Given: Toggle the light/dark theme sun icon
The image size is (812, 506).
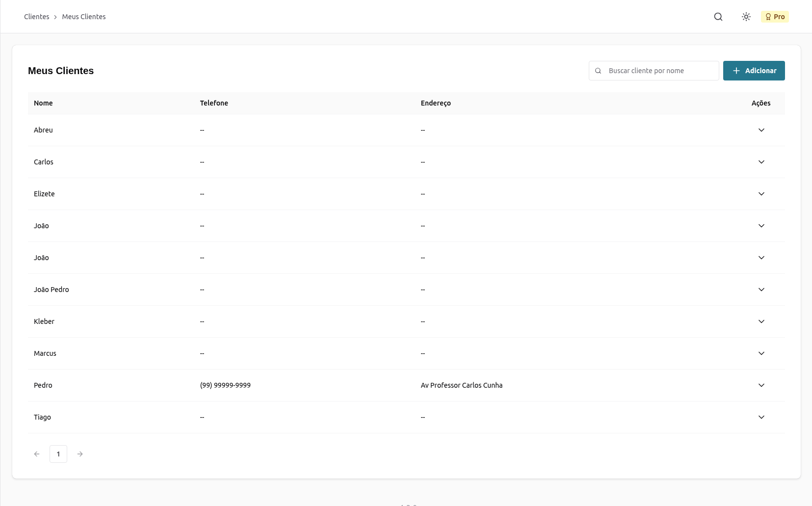Looking at the screenshot, I should tap(746, 17).
